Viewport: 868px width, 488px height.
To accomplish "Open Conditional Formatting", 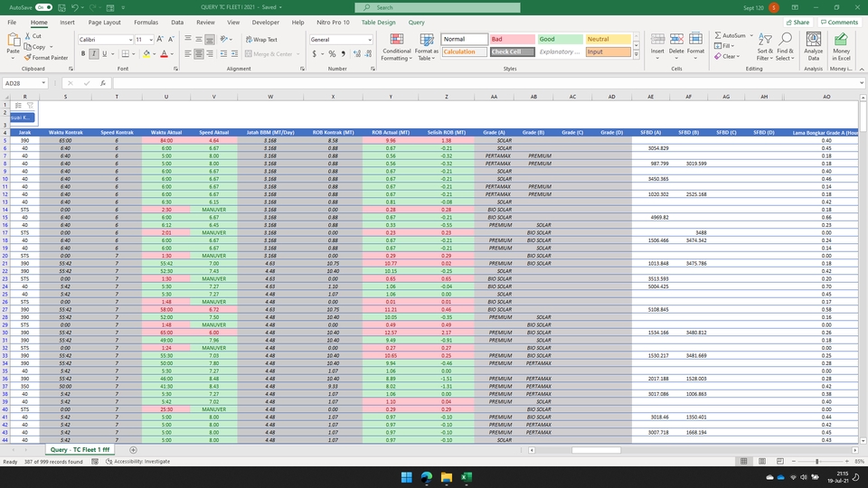I will [396, 47].
